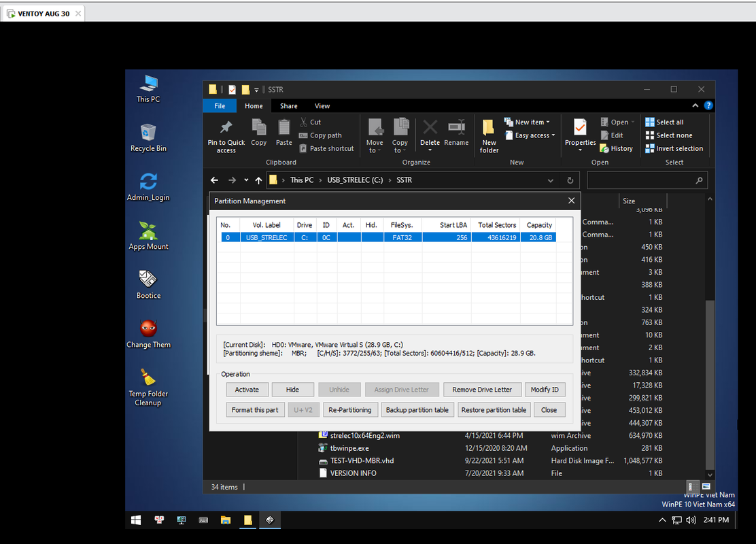Open Explorer help question mark
756x544 pixels.
[x=708, y=105]
